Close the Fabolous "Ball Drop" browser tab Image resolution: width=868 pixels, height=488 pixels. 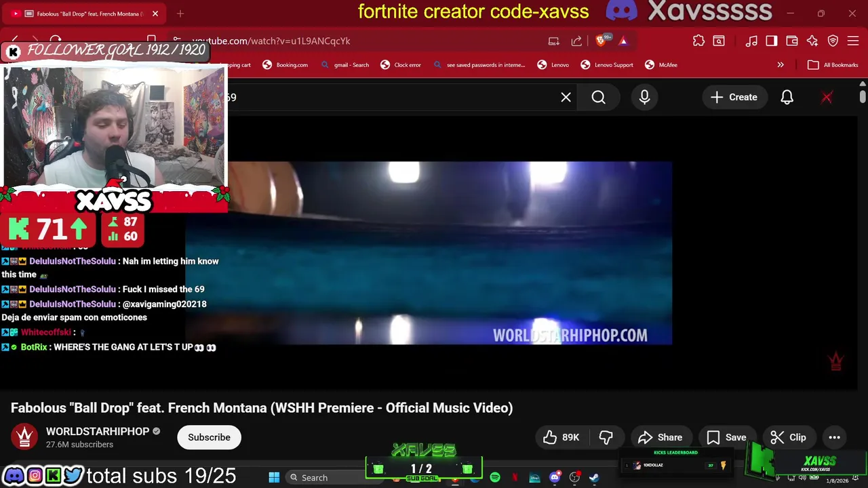tap(155, 14)
